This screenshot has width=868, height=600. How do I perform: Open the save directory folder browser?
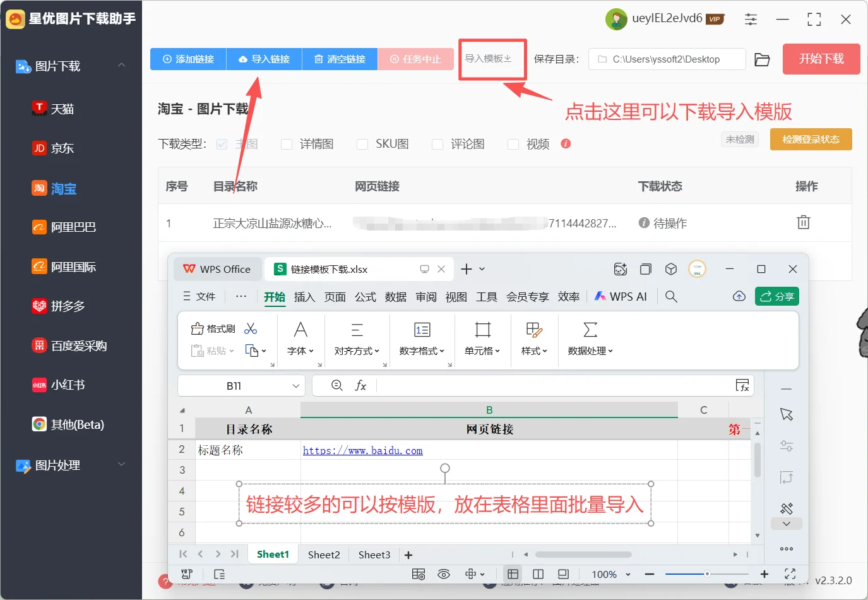tap(762, 59)
